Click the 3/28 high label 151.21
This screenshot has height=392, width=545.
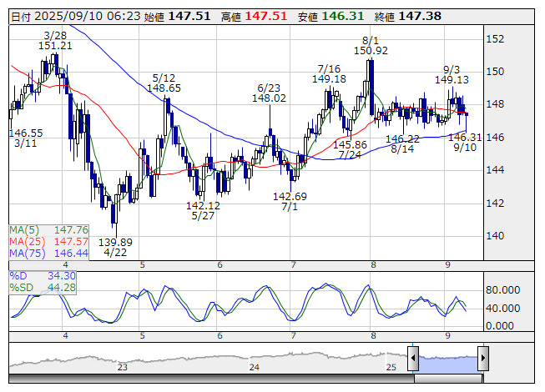click(x=55, y=46)
